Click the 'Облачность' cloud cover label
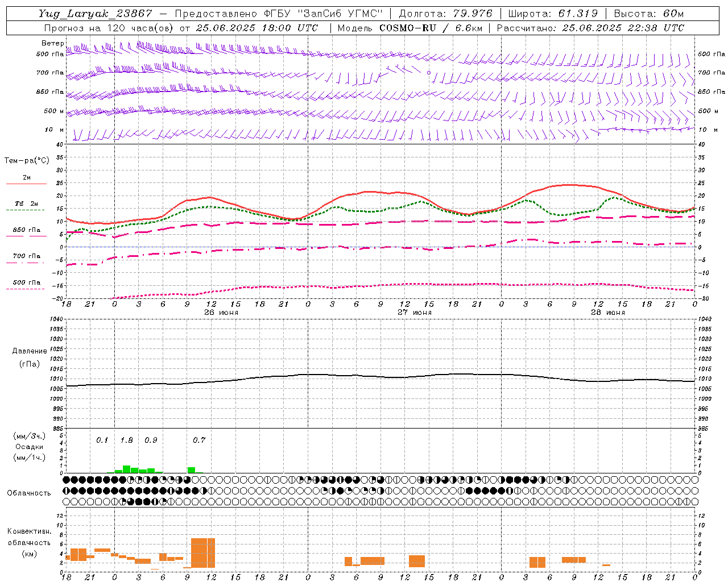Viewport: 728px width, 582px height. (29, 493)
